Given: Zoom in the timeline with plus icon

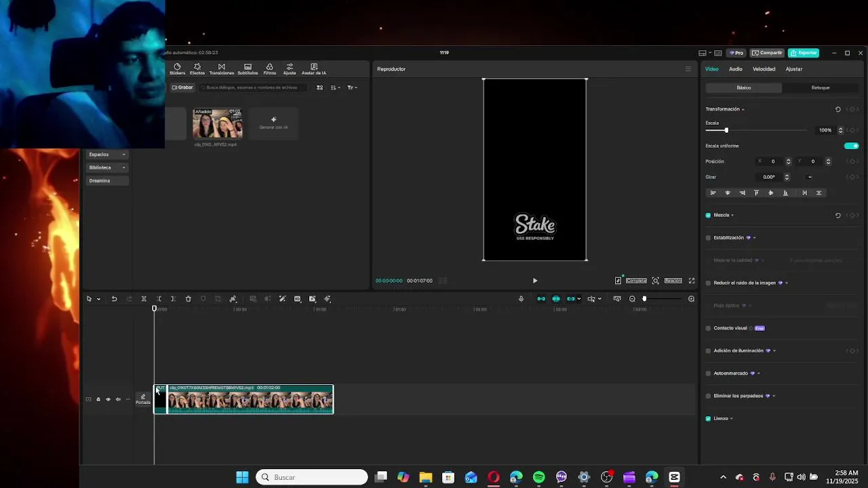Looking at the screenshot, I should click(x=691, y=299).
